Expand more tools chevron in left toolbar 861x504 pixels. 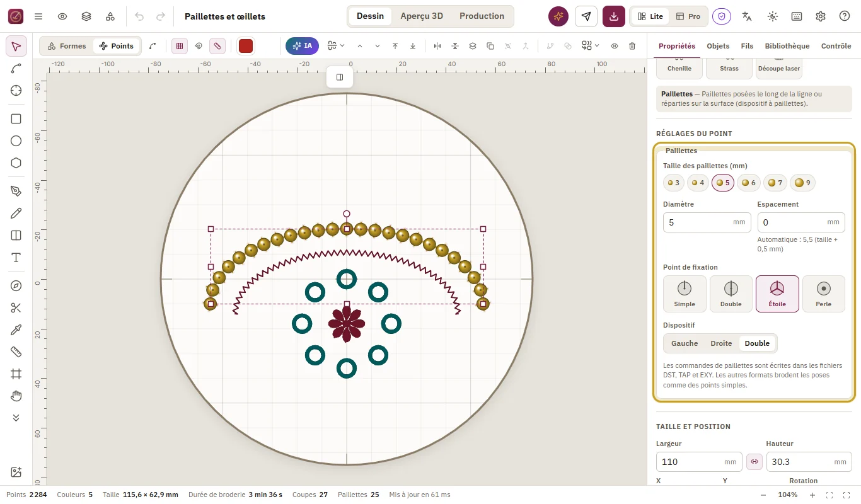point(16,418)
